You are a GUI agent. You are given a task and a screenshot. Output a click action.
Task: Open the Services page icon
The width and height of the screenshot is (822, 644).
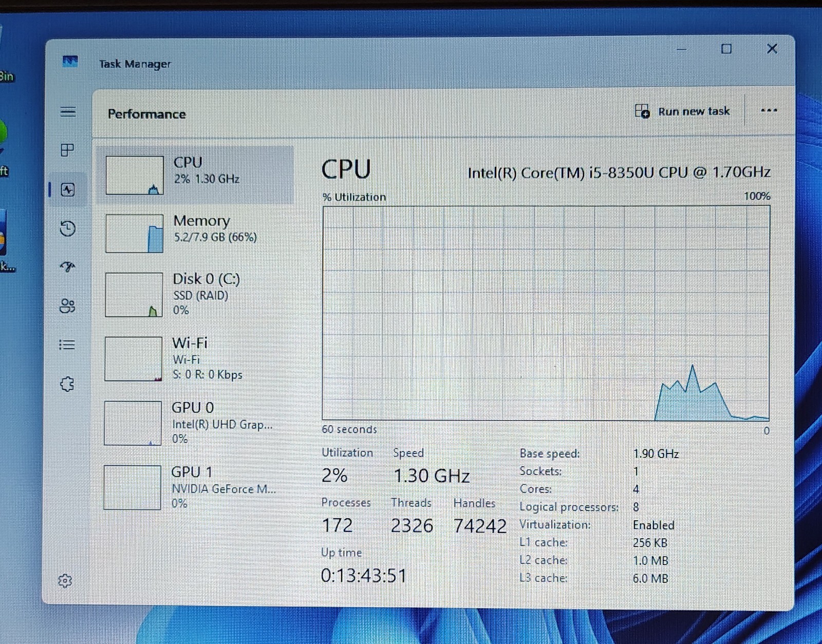(x=67, y=384)
